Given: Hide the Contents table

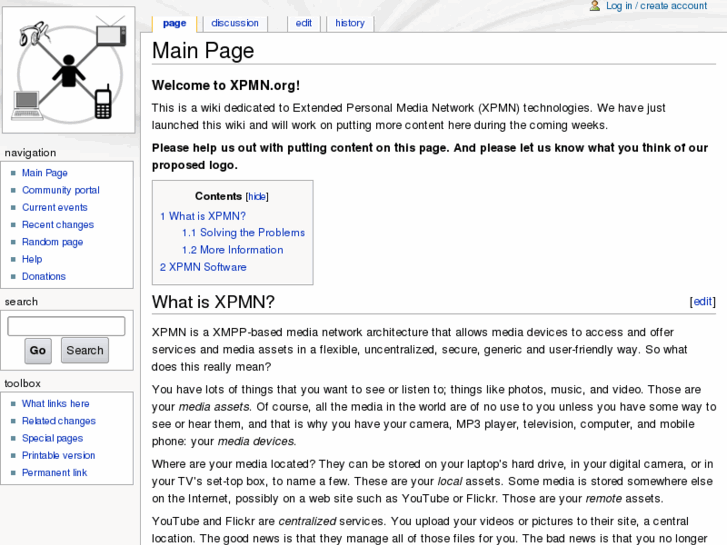Looking at the screenshot, I should (x=257, y=197).
